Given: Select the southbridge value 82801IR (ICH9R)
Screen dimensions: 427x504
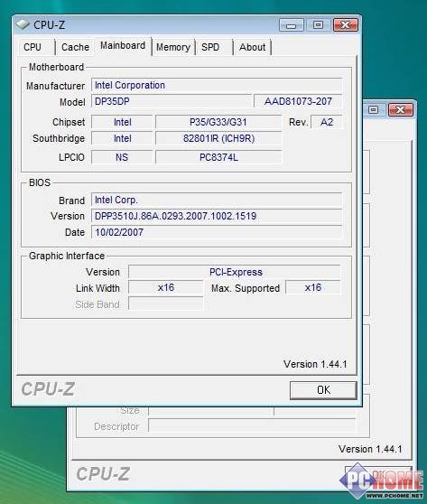Looking at the screenshot, I should click(x=218, y=138).
